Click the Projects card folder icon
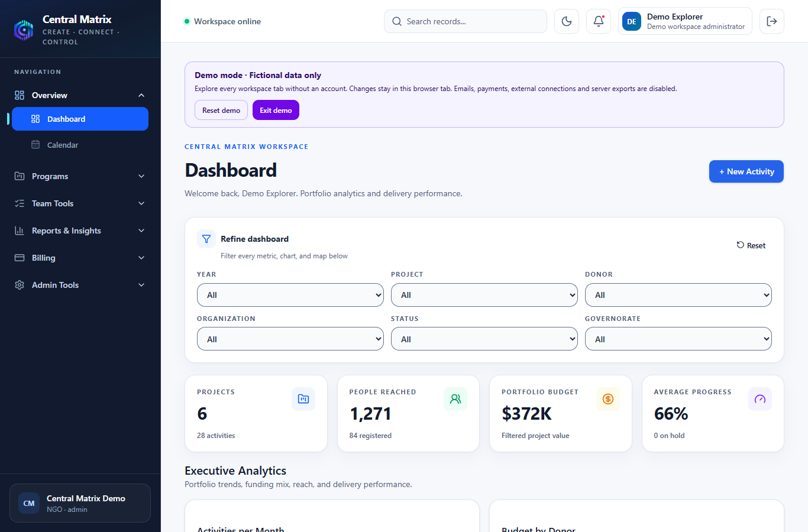808x532 pixels. (x=303, y=399)
